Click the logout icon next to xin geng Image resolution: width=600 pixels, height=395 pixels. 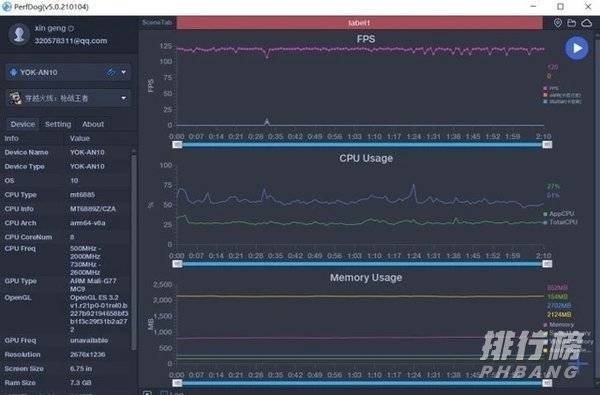[x=71, y=28]
